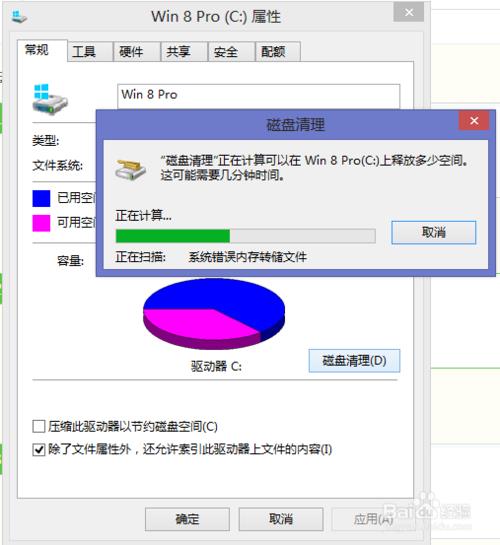Click the magenta free-space color swatch

click(x=41, y=223)
